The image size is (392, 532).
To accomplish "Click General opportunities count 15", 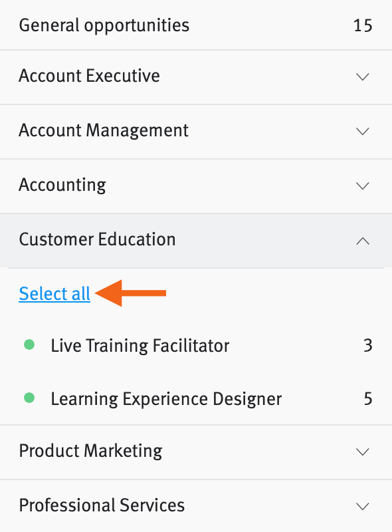I will point(363,25).
